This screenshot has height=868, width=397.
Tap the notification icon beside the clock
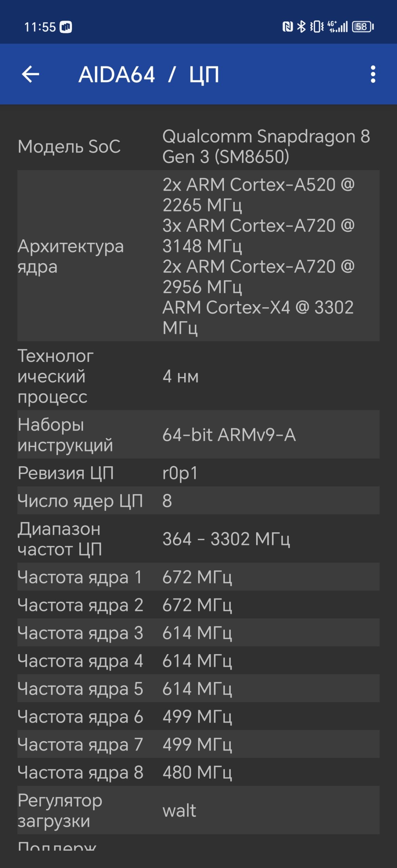pyautogui.click(x=66, y=27)
